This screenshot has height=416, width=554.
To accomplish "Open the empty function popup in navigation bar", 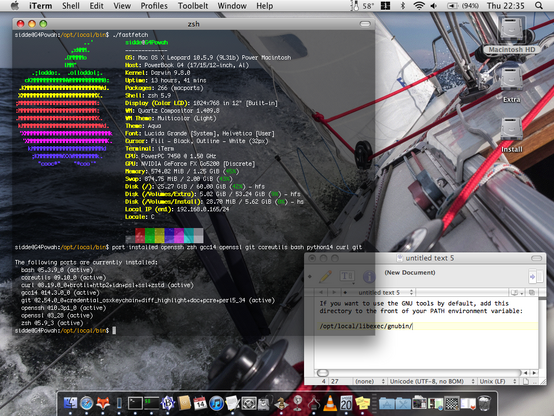I will point(462,293).
